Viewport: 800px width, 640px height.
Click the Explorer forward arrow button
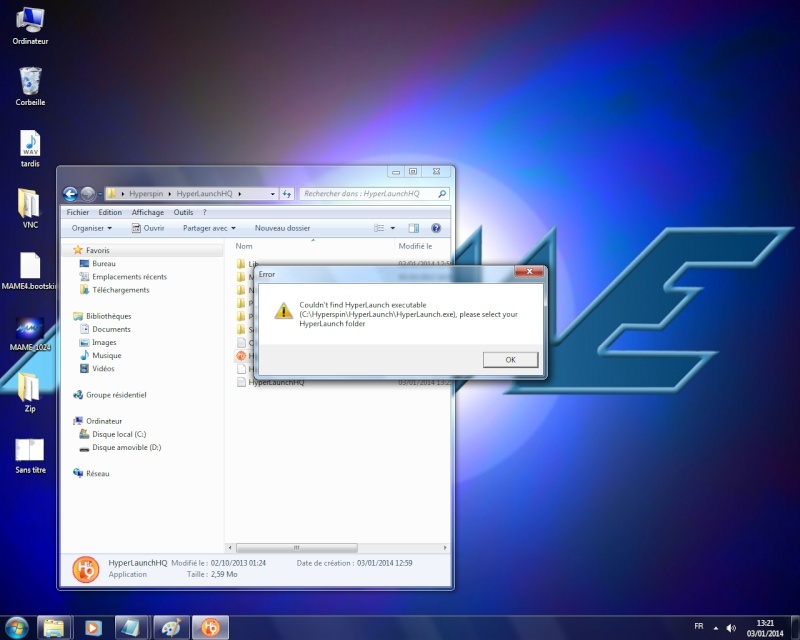coord(88,194)
